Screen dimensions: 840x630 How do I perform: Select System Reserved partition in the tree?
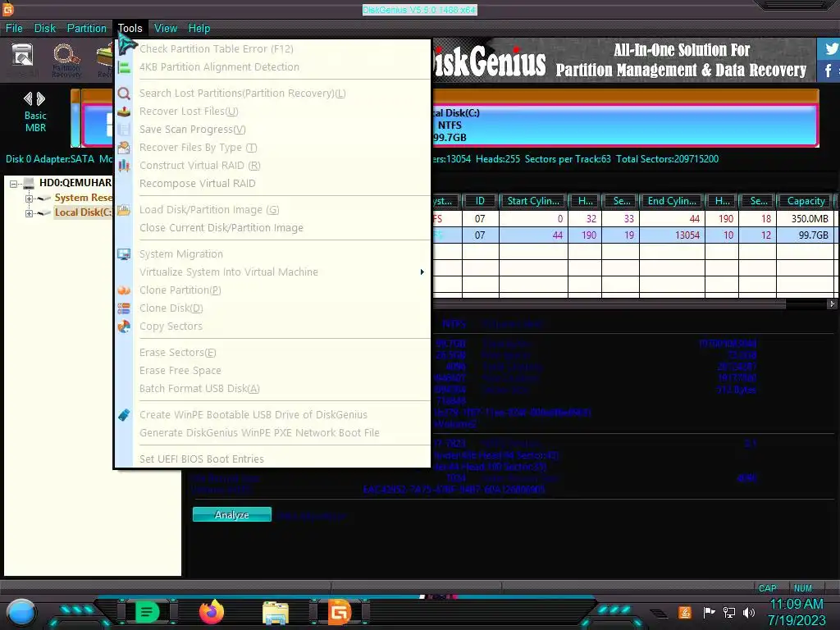pos(83,199)
